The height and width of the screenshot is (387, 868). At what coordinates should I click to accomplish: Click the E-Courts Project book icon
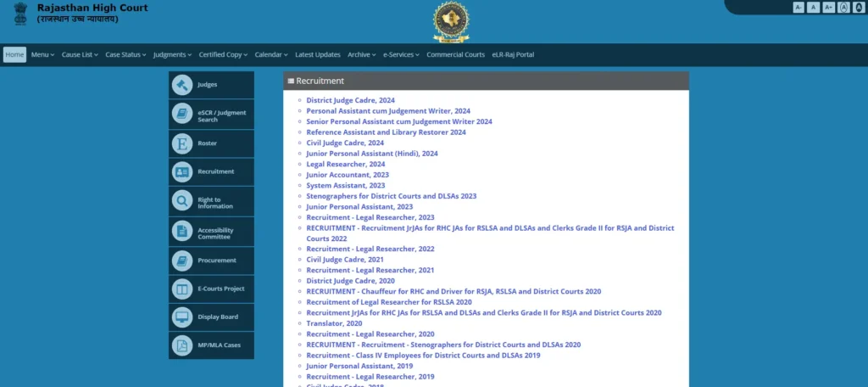pyautogui.click(x=182, y=289)
